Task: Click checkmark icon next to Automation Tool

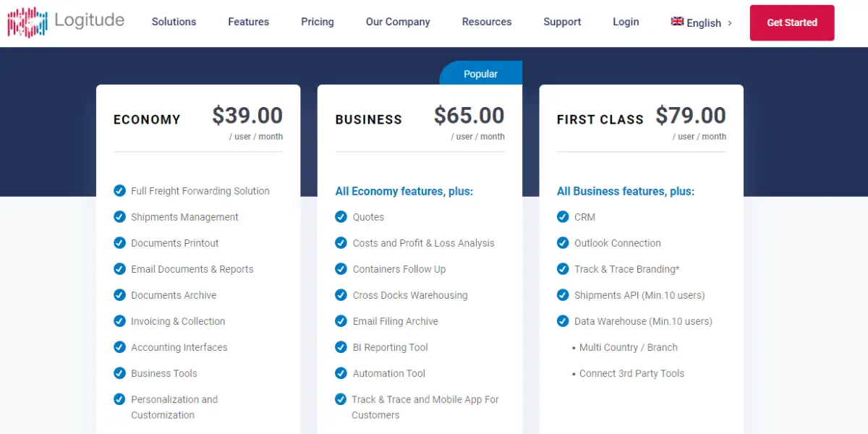Action: (341, 373)
